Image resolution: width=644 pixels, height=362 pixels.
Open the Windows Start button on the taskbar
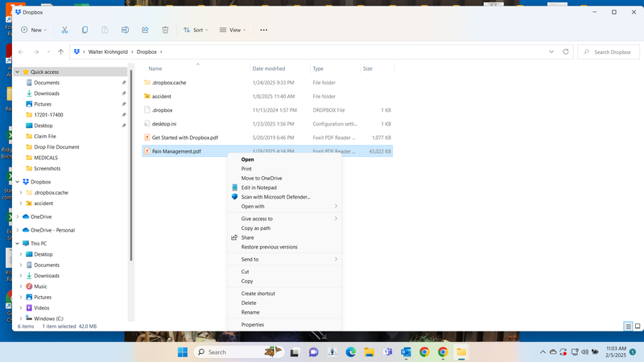[x=182, y=352]
